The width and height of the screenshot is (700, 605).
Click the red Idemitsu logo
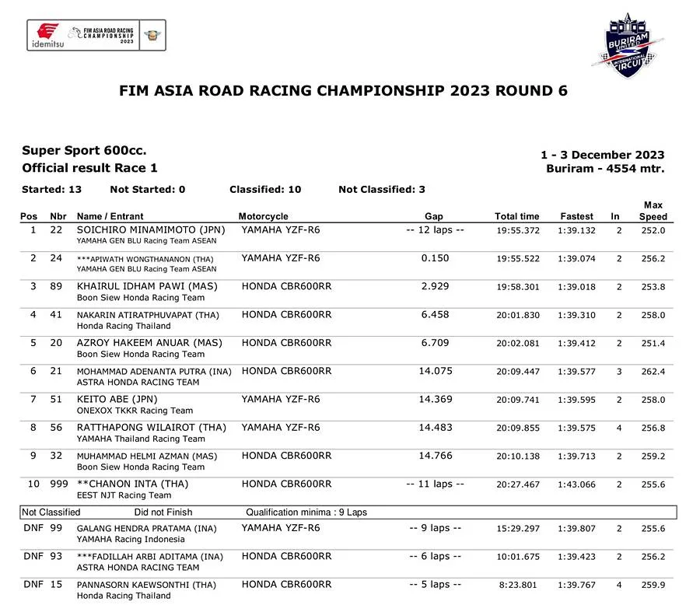[48, 34]
